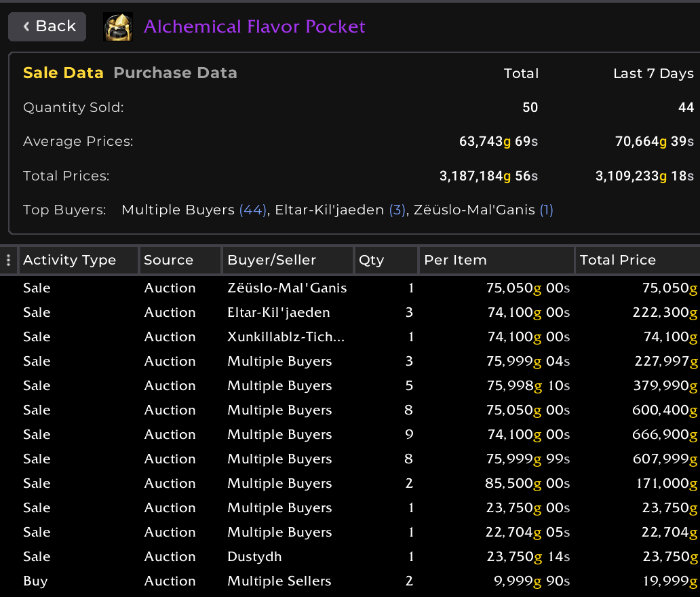Open the table column options menu icon
Image resolution: width=700 pixels, height=597 pixels.
click(9, 260)
